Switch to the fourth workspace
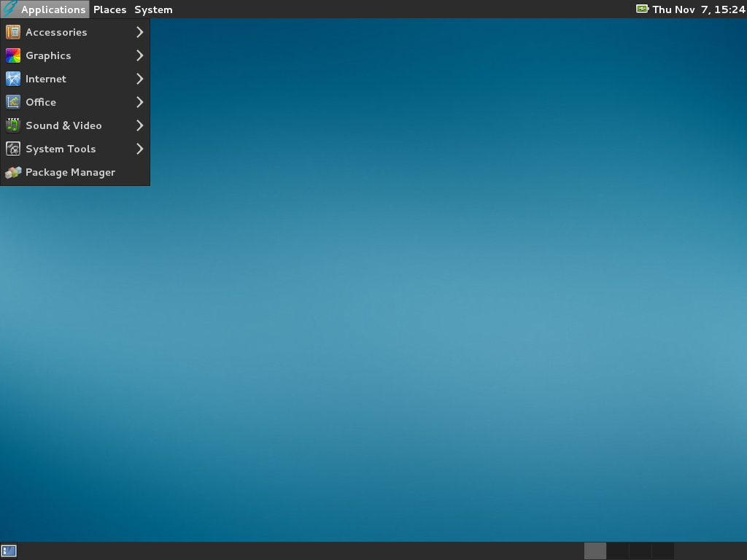 click(662, 551)
